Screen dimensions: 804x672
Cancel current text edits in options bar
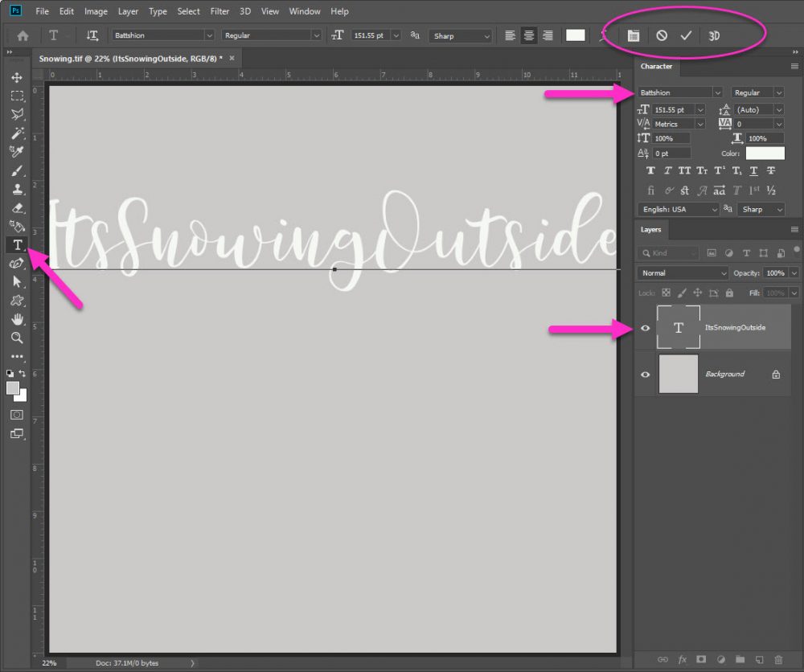[x=661, y=35]
